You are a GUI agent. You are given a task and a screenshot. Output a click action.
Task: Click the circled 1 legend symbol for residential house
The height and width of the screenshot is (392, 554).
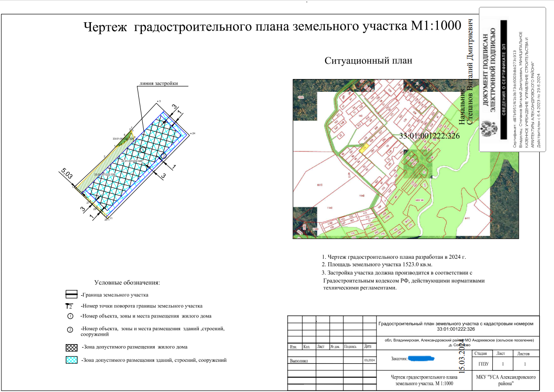click(x=70, y=316)
